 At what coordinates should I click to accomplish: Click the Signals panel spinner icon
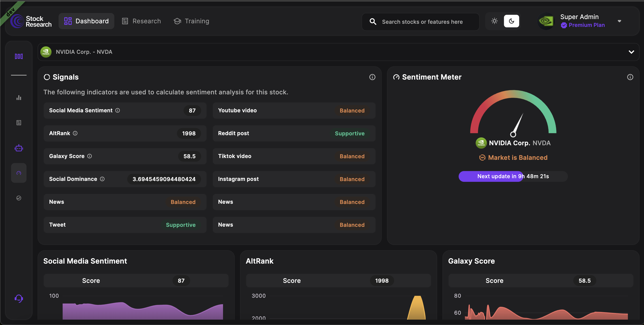point(47,77)
